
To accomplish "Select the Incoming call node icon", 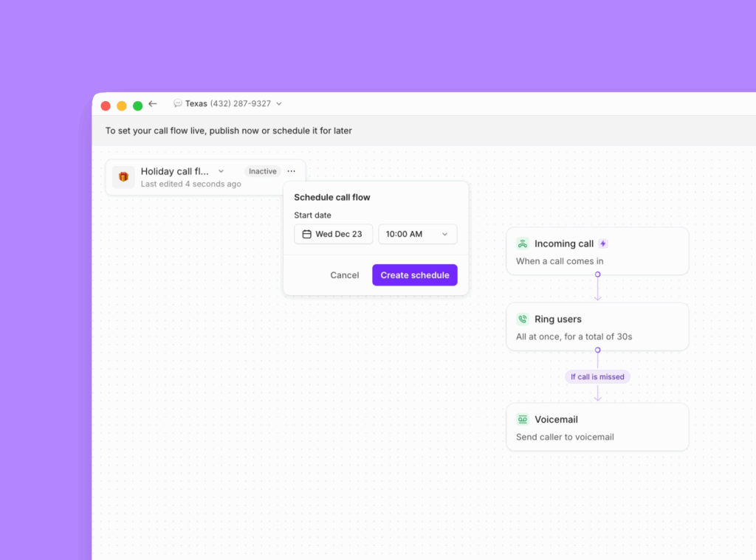I will point(522,243).
